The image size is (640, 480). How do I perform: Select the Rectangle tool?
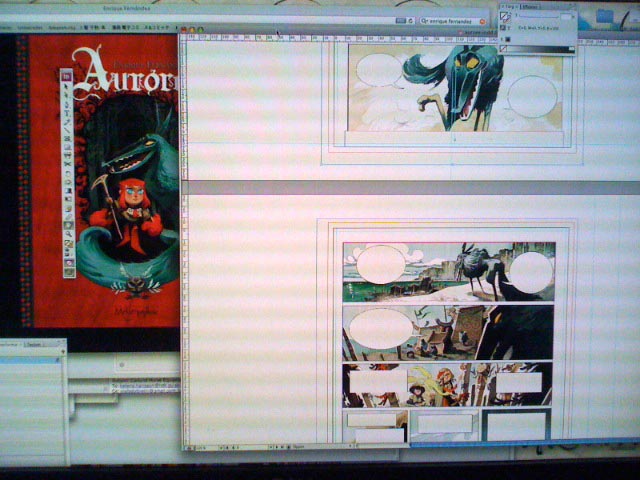(67, 147)
